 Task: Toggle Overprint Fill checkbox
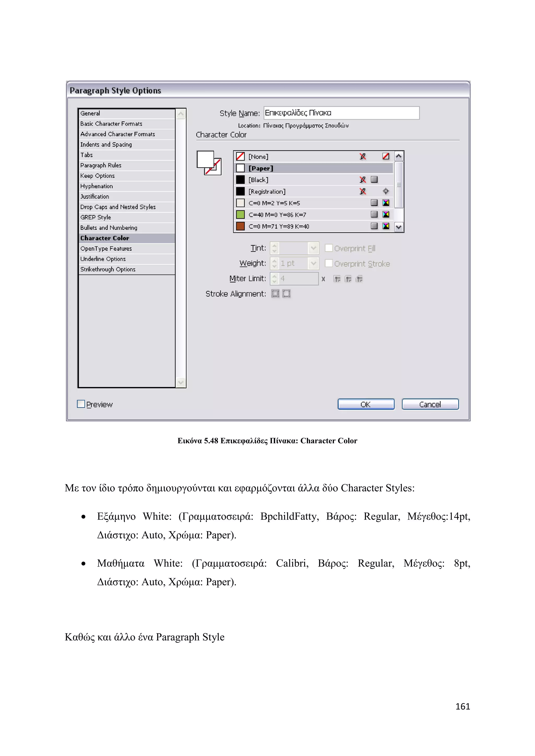click(x=328, y=248)
